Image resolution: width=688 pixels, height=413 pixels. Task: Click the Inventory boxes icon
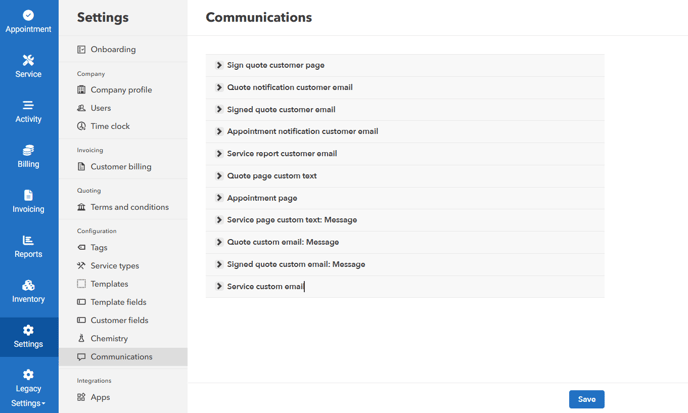28,285
